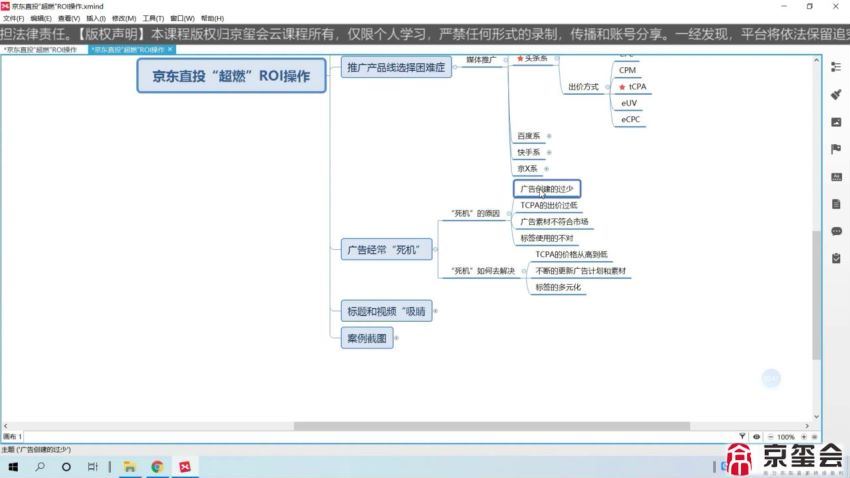Open the Task info clipboard panel
Viewport: 850px width, 478px height.
[836, 259]
